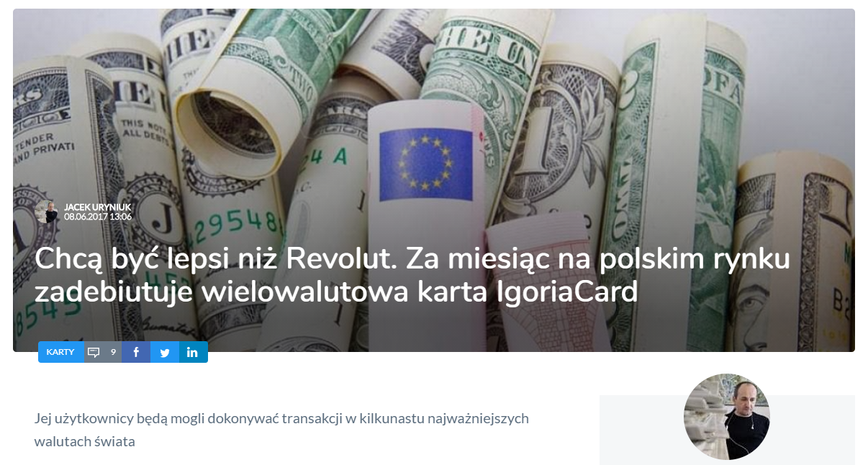The image size is (868, 465).
Task: Open the large circular author photo
Action: [726, 417]
